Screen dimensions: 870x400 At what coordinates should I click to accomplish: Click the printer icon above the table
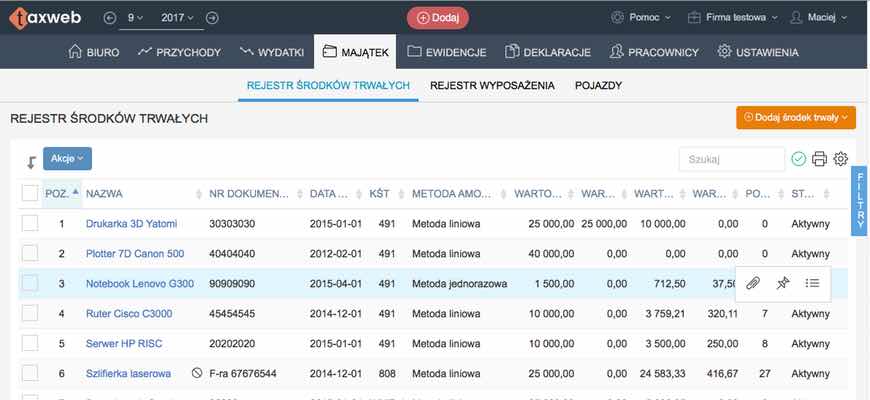click(x=819, y=159)
